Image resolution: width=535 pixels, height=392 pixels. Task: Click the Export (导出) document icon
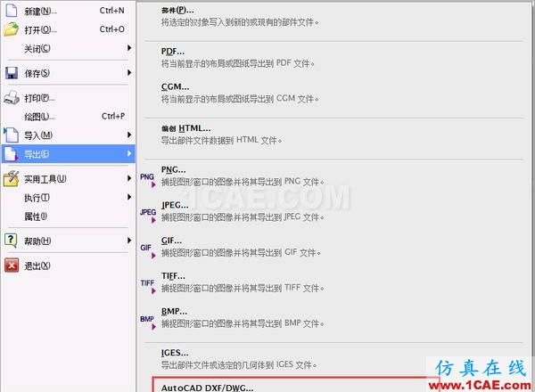[10, 154]
